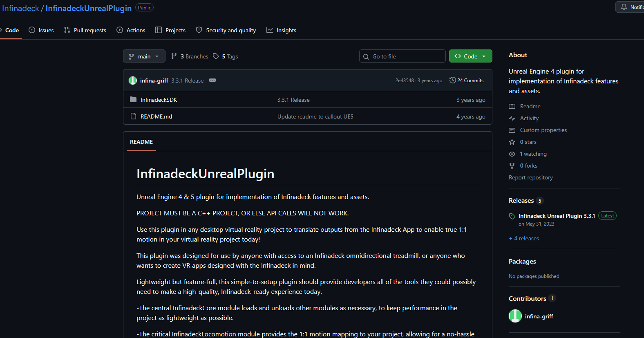The height and width of the screenshot is (338, 644).
Task: Click the magnifier icon in file search
Action: tap(366, 57)
